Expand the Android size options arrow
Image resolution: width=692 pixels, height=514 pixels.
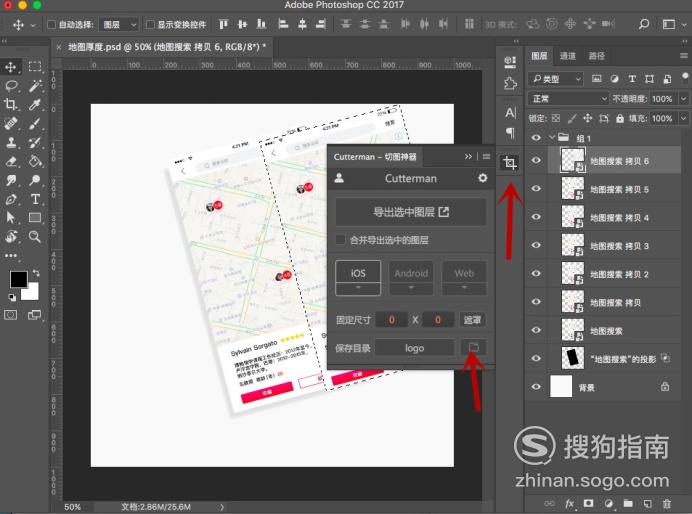(x=411, y=288)
